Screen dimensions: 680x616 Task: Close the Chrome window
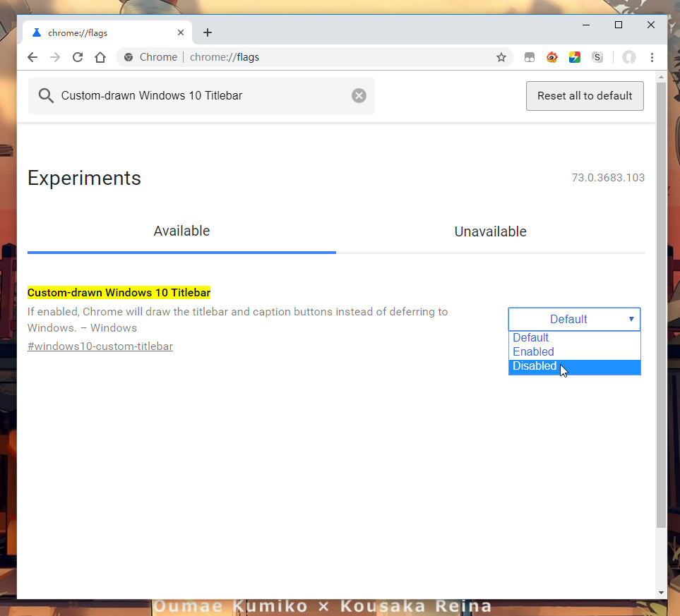tap(651, 25)
